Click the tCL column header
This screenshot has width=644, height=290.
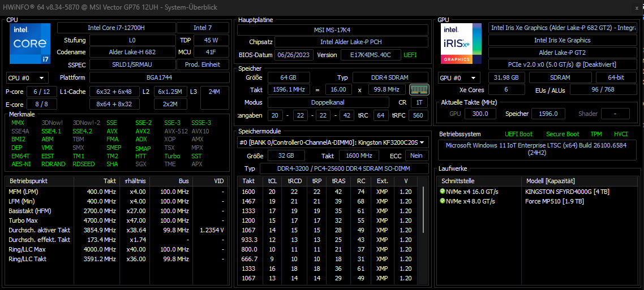272,181
